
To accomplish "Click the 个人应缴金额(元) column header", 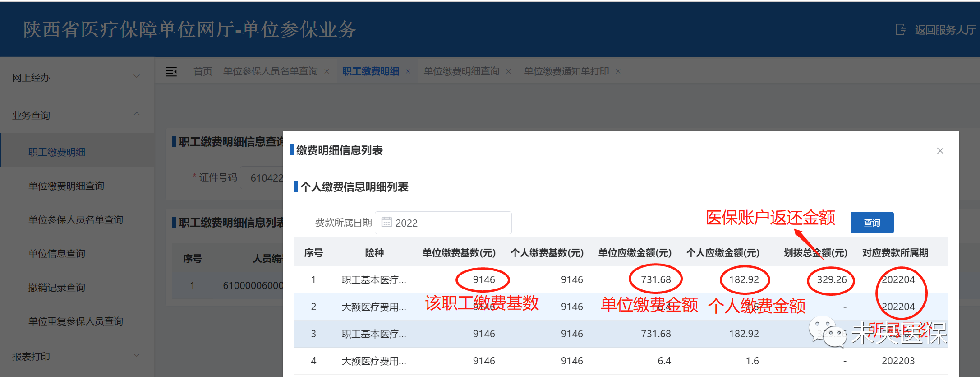I will pyautogui.click(x=723, y=253).
